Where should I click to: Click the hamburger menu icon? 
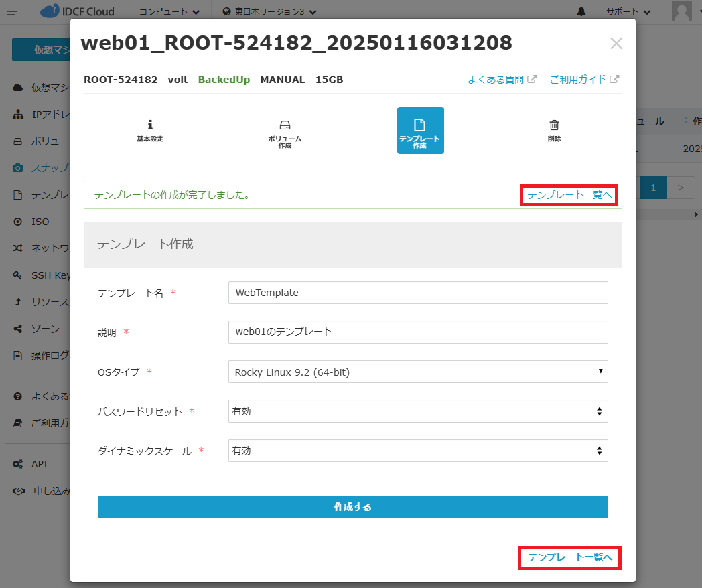click(11, 11)
